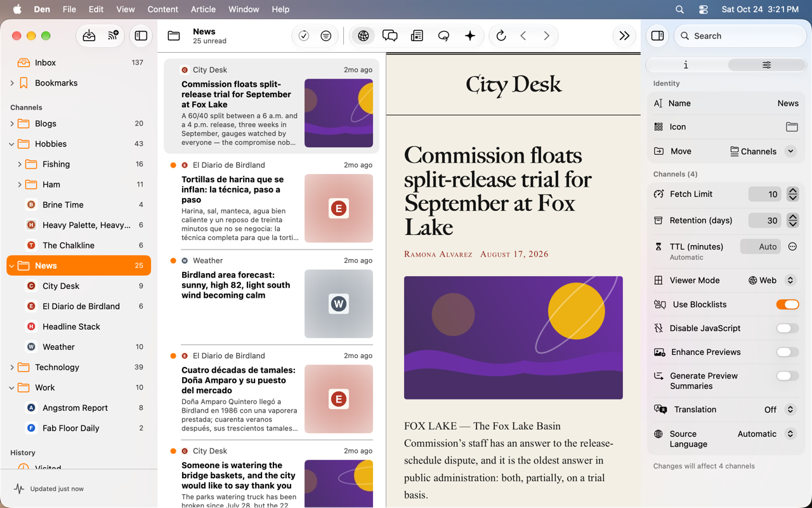
Task: Click the folder icon in the Icon row
Action: click(792, 127)
